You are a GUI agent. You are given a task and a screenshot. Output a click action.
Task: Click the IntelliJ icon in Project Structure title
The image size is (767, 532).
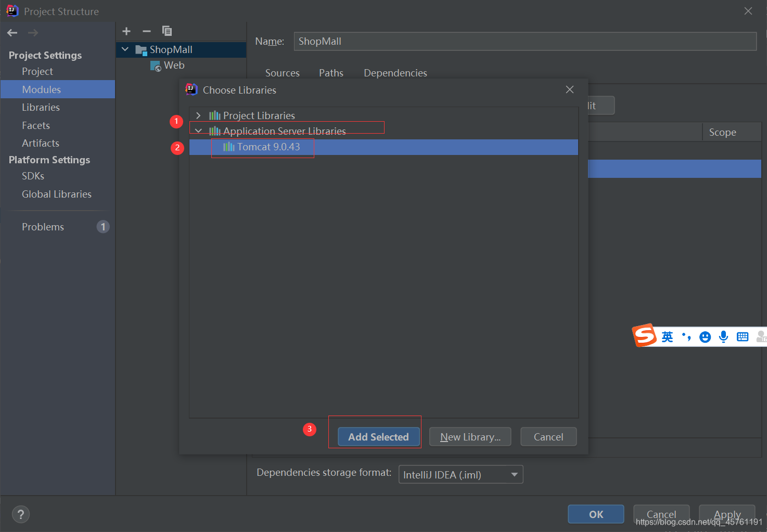12,11
